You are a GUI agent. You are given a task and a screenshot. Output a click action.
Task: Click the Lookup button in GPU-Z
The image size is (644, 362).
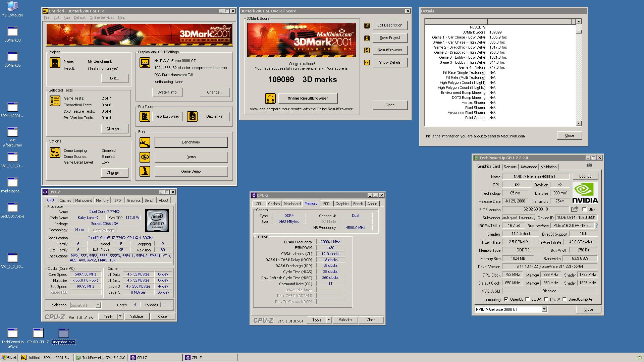click(x=585, y=176)
